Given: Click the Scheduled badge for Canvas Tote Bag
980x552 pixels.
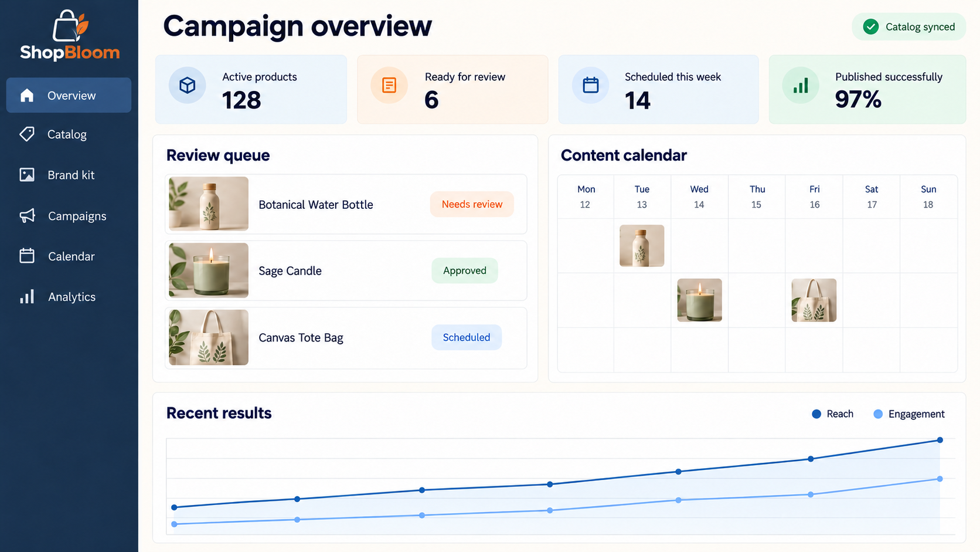Looking at the screenshot, I should tap(467, 337).
